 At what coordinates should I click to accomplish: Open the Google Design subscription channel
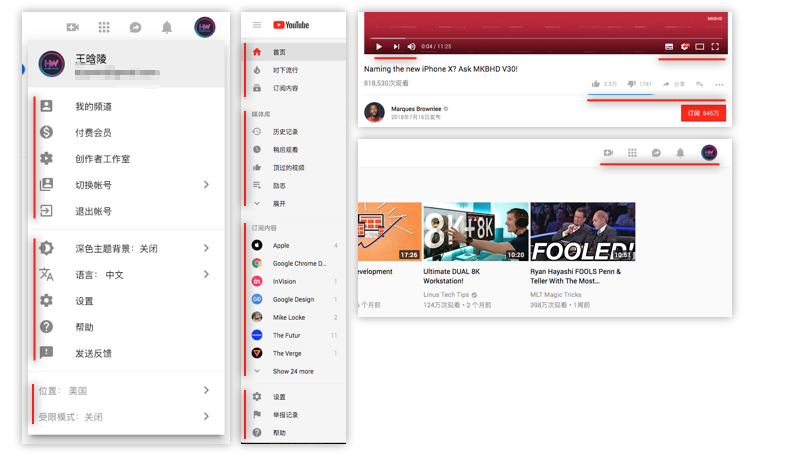coord(294,299)
